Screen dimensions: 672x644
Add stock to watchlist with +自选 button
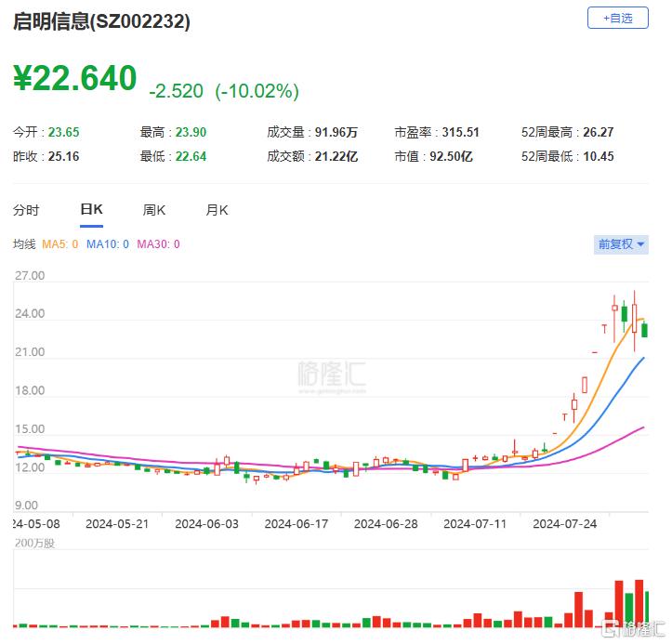coord(617,18)
